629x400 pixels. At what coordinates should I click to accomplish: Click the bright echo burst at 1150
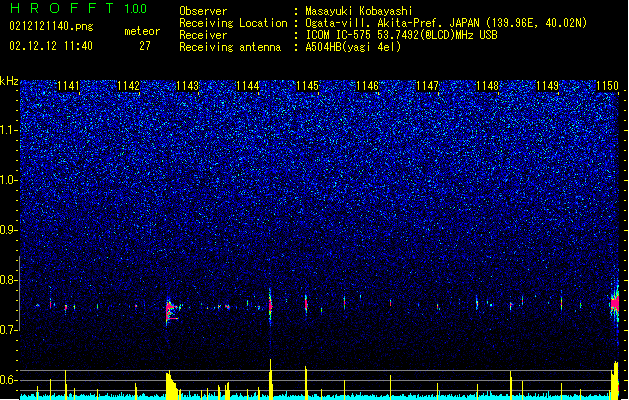(615, 303)
